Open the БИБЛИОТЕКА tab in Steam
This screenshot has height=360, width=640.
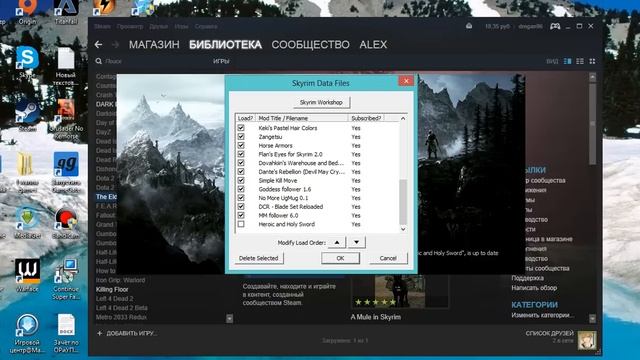click(225, 44)
